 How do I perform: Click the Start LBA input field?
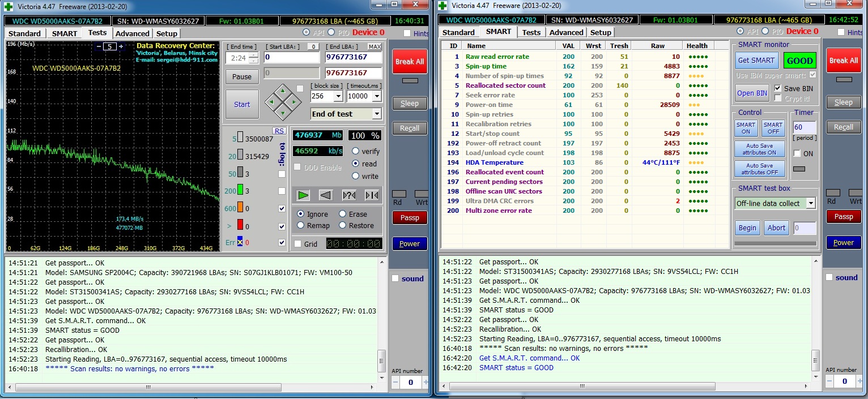pos(292,57)
